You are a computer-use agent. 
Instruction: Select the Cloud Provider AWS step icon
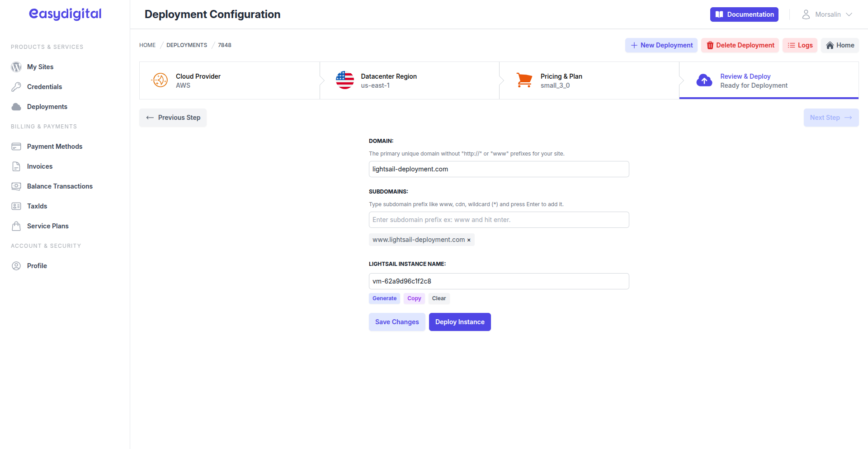159,80
